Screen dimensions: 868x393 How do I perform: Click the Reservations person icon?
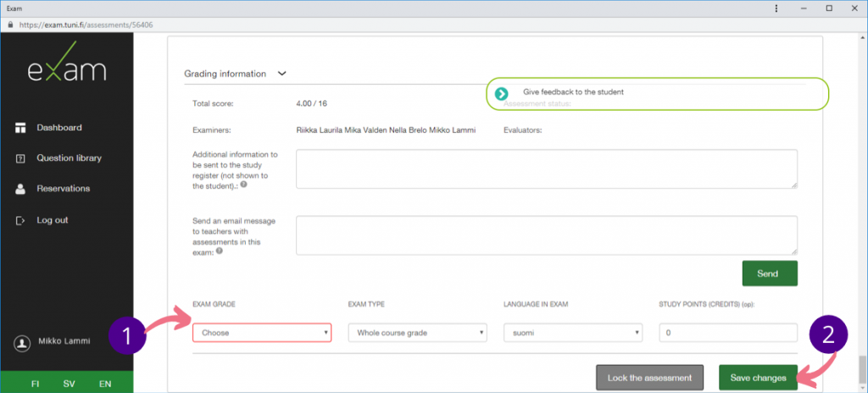coord(20,189)
